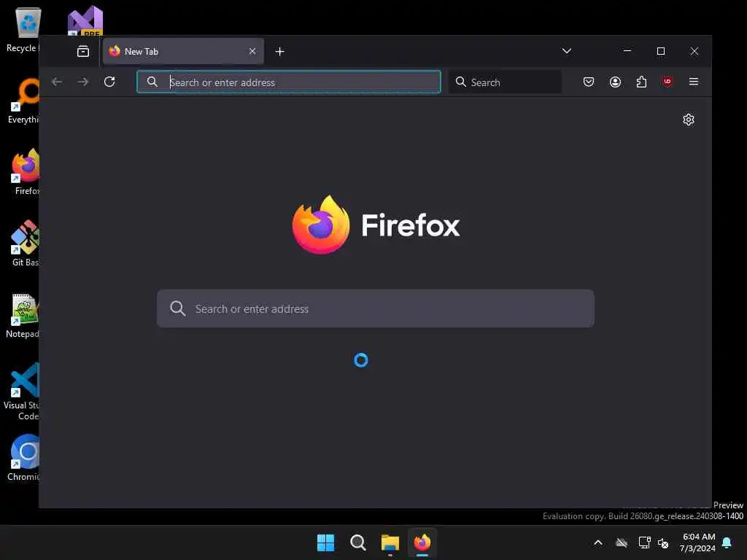Click the OneDrive cloud tray icon
Screen dimensions: 747x560
(622, 542)
